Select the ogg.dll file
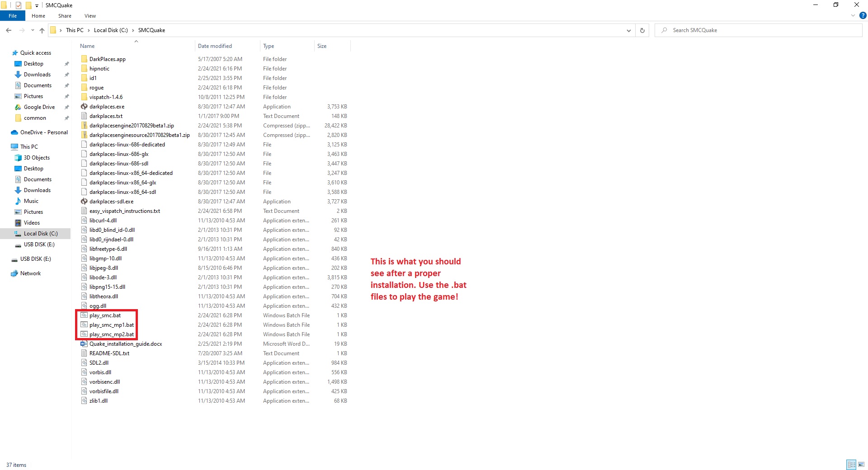The image size is (868, 470). click(98, 306)
